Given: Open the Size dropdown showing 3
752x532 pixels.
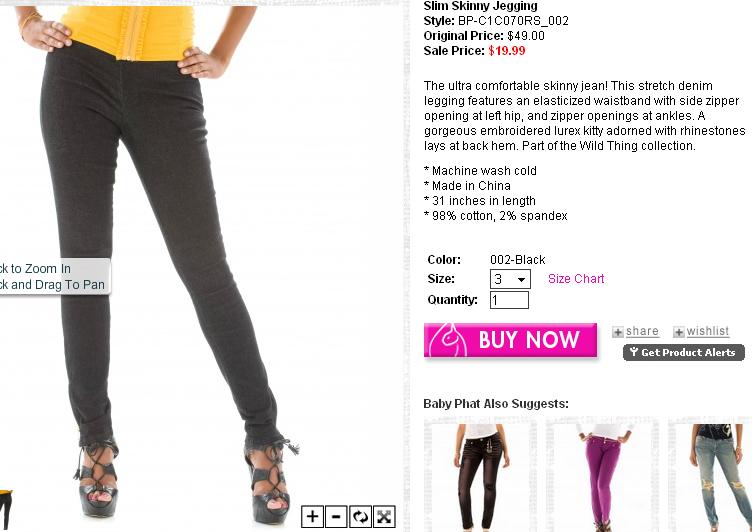Looking at the screenshot, I should (x=510, y=279).
